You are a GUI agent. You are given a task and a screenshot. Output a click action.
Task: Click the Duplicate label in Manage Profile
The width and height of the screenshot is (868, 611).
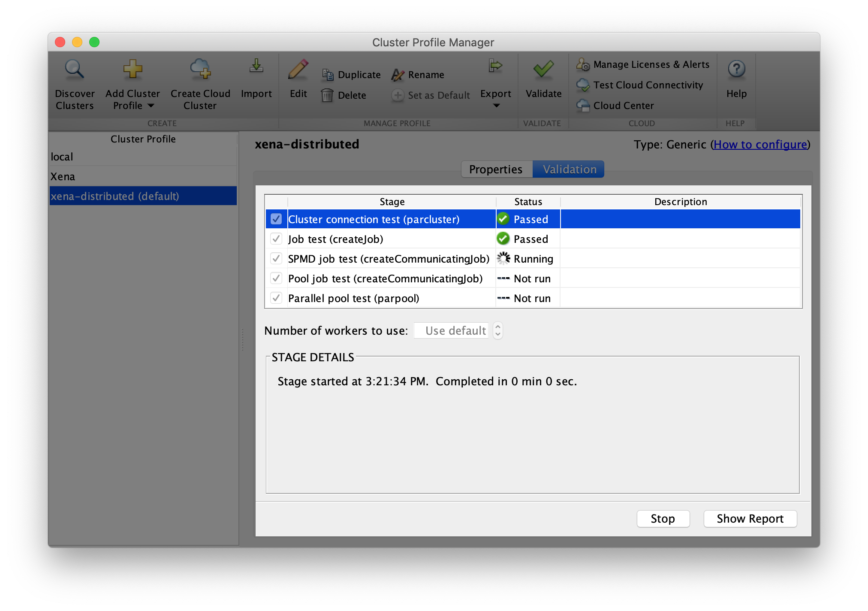coord(359,75)
